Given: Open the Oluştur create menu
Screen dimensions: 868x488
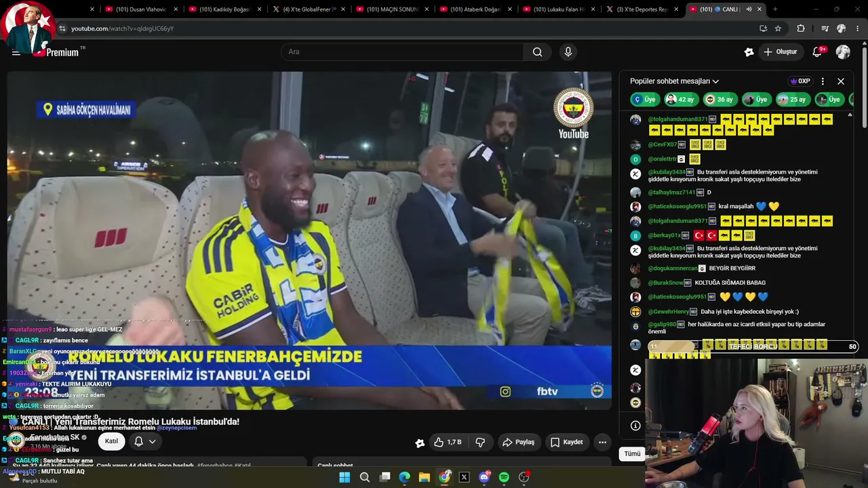Looking at the screenshot, I should [780, 52].
